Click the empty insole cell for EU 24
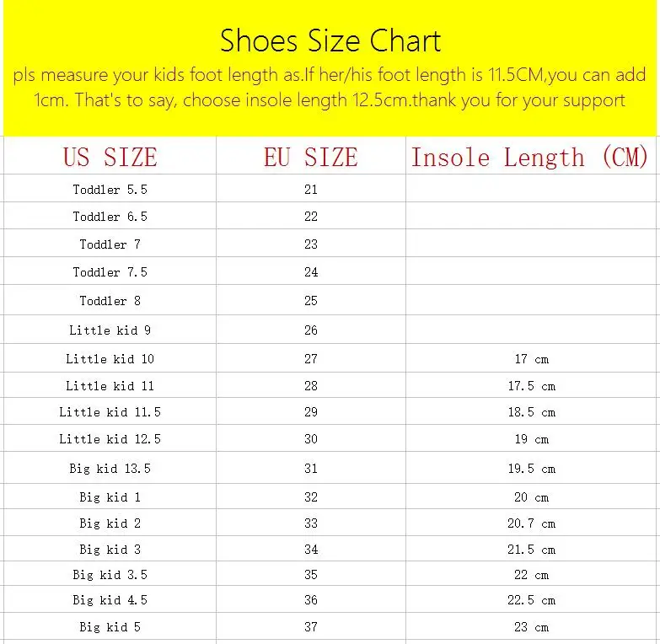Viewport: 660px width, 644px height. (x=531, y=272)
